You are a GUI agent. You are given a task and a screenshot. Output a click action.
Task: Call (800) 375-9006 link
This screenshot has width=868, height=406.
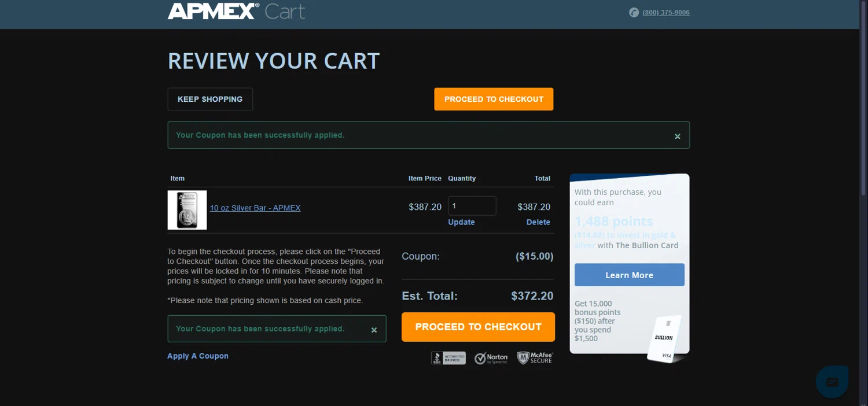(666, 13)
